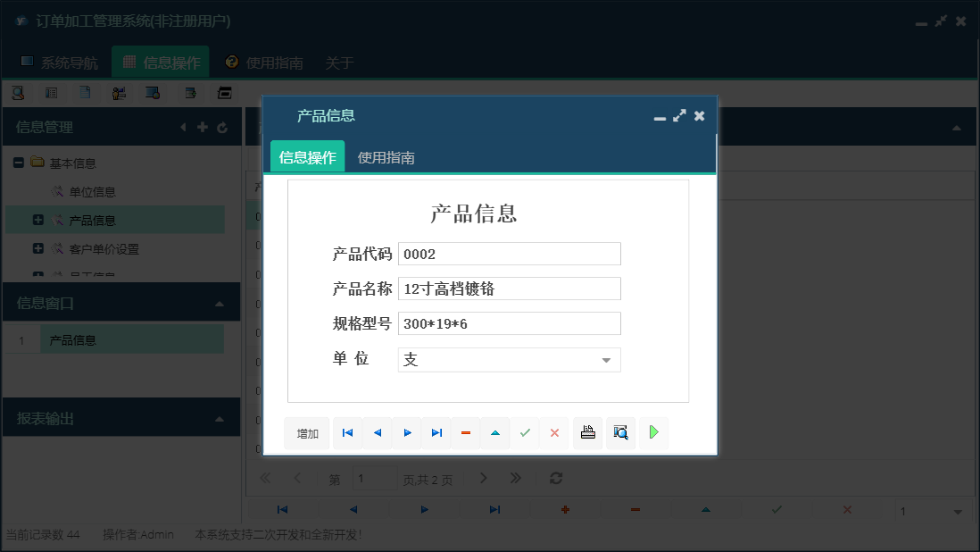
Task: Refresh the data grid pagination
Action: [x=555, y=478]
